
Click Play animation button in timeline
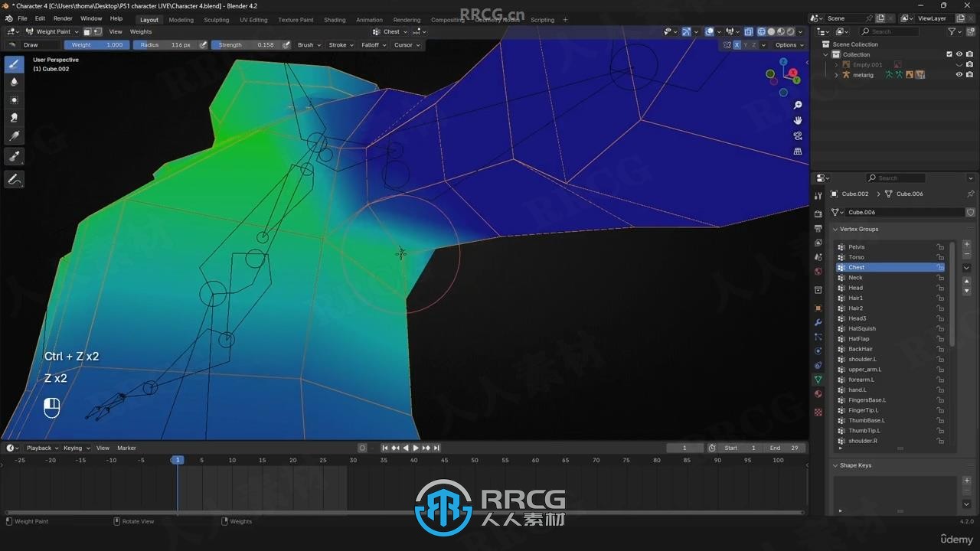[x=416, y=448]
